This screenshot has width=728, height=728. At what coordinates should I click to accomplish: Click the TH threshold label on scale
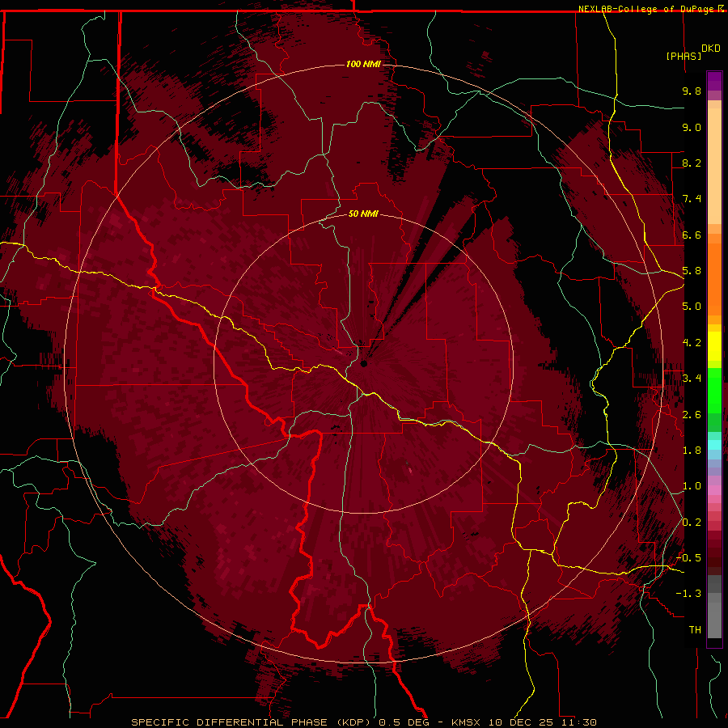(x=695, y=630)
